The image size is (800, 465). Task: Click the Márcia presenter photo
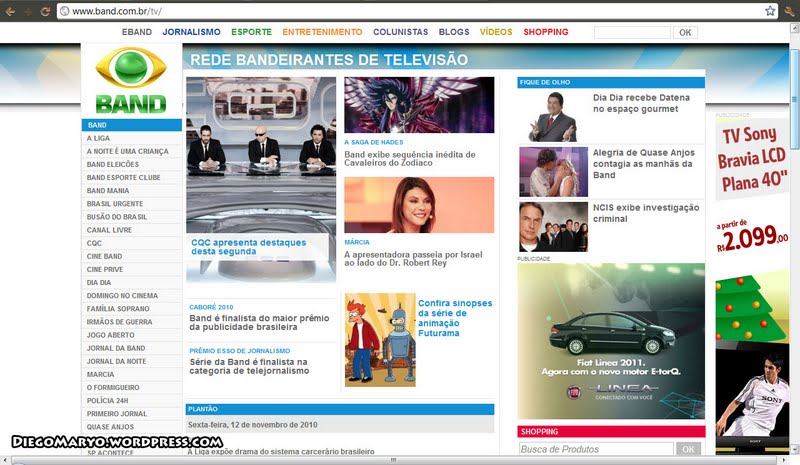pyautogui.click(x=419, y=205)
